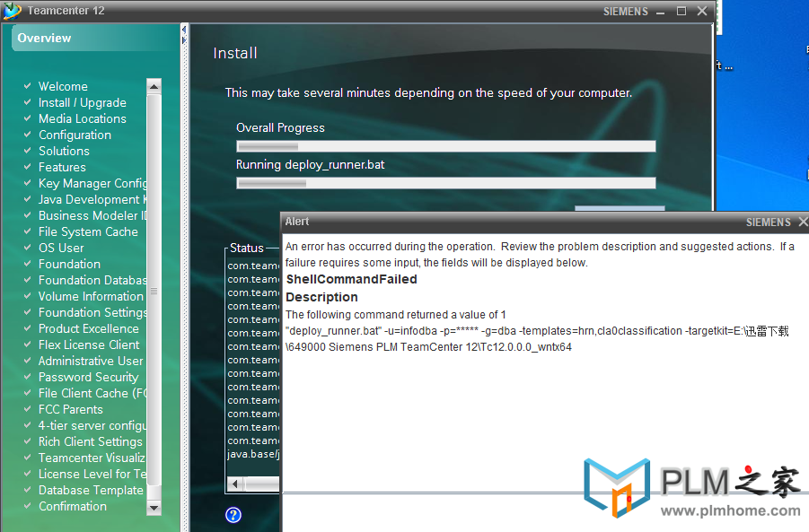The height and width of the screenshot is (532, 809).
Task: Select the Flex License Client step
Action: [89, 344]
